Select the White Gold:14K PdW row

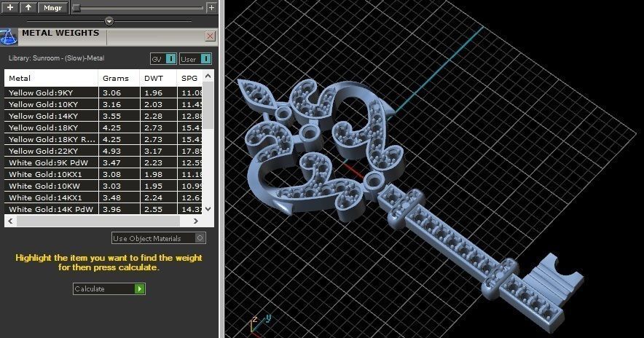tap(103, 209)
